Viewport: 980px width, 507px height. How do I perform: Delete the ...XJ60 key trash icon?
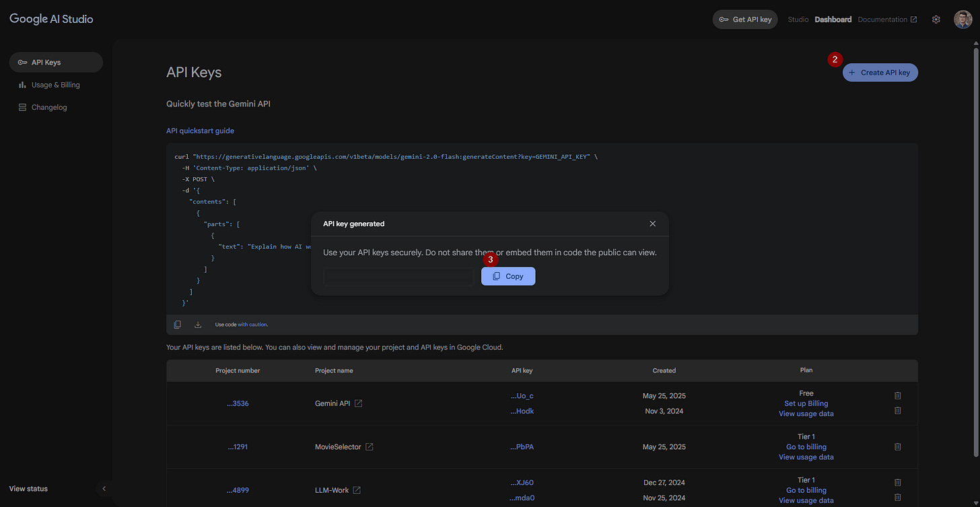[x=897, y=483]
